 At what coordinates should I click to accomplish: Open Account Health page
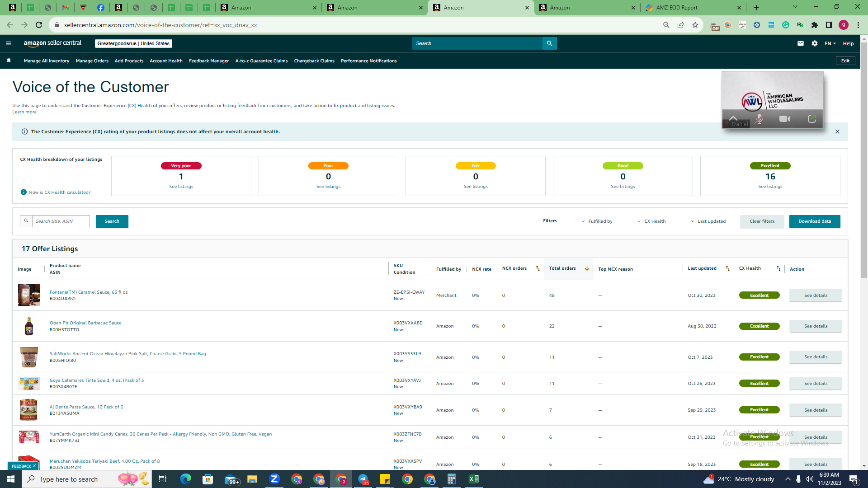(166, 61)
